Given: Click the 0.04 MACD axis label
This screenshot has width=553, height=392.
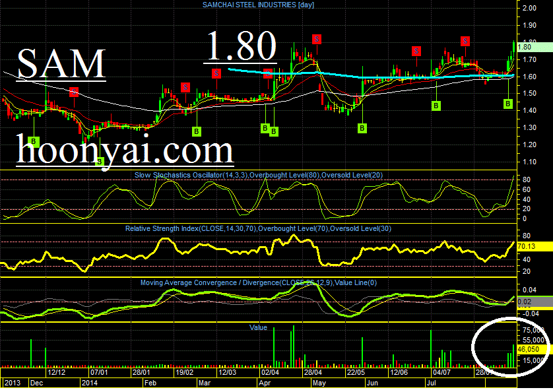Looking at the screenshot, I should pos(529,290).
